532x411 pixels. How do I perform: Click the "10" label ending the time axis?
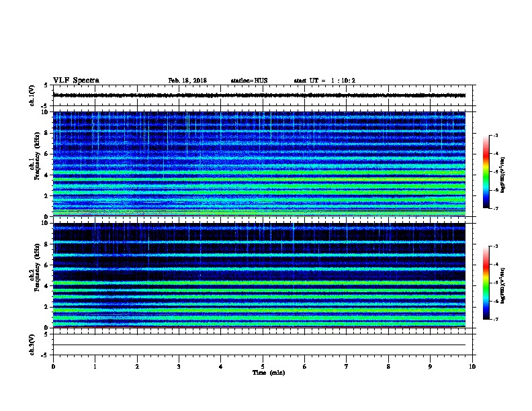(x=472, y=367)
